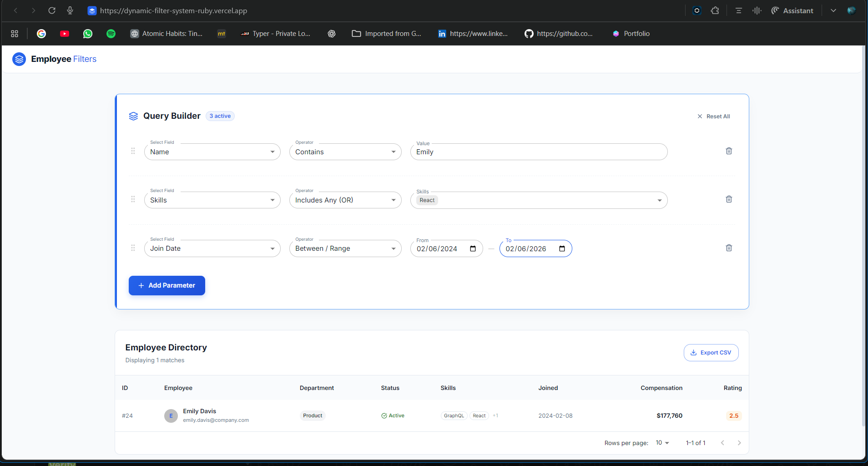The image size is (868, 466).
Task: Delete the Skills filter row
Action: [x=728, y=199]
